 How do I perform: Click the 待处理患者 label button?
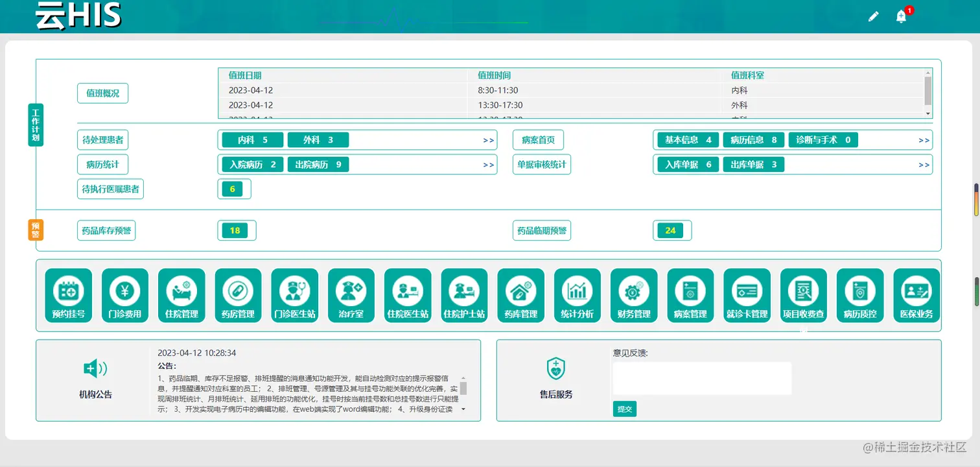point(102,139)
